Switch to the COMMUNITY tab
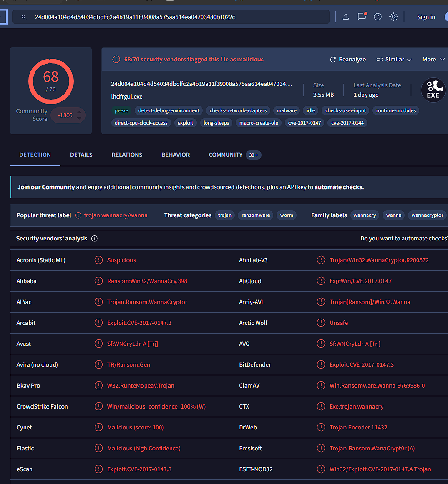448x484 pixels. tap(226, 155)
